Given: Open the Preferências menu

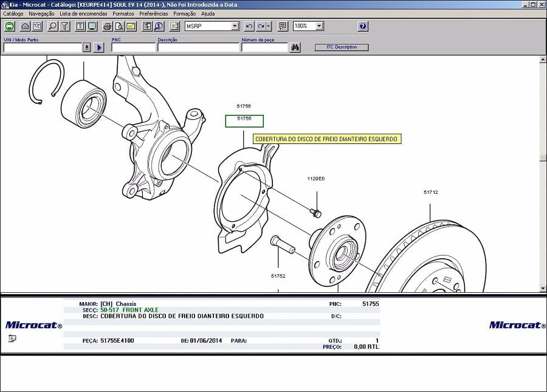Looking at the screenshot, I should pyautogui.click(x=154, y=13).
